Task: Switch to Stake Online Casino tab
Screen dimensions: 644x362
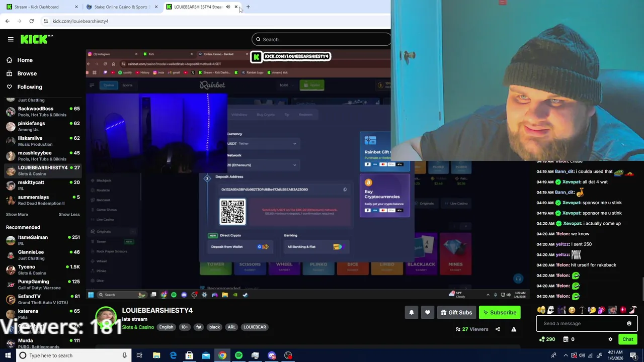Action: click(121, 7)
